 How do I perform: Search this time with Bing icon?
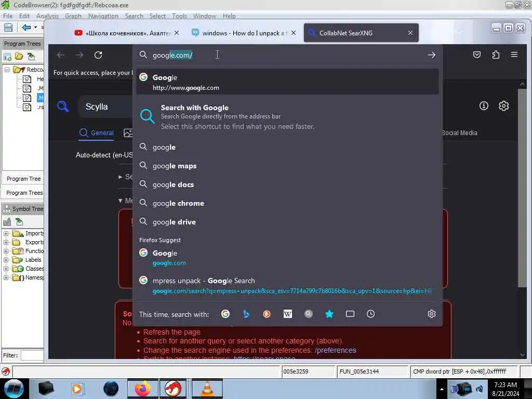(246, 314)
